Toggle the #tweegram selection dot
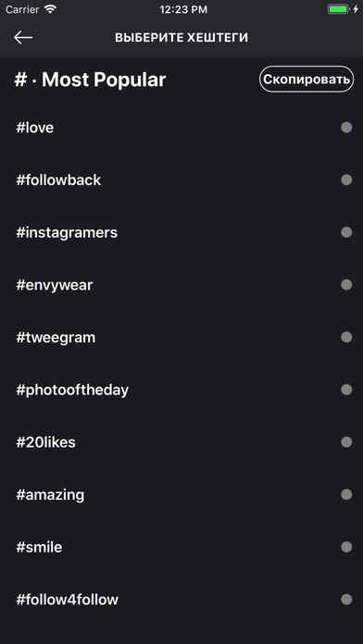The width and height of the screenshot is (363, 644). click(346, 337)
